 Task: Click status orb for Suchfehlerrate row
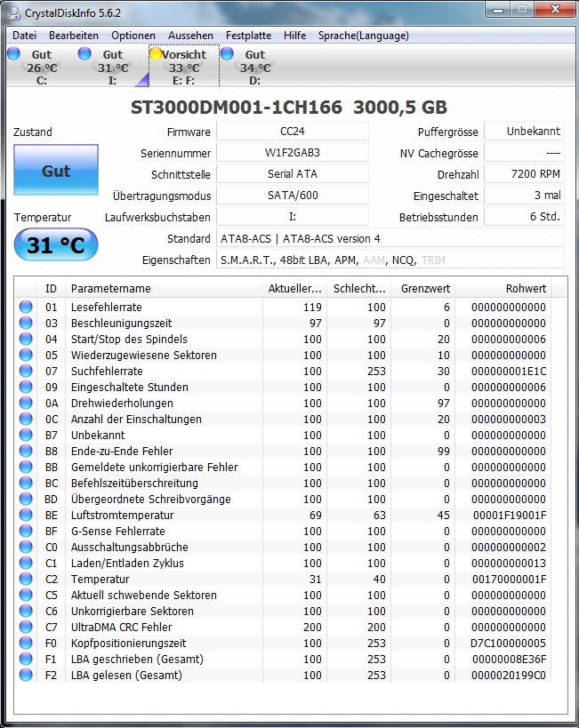coord(26,371)
